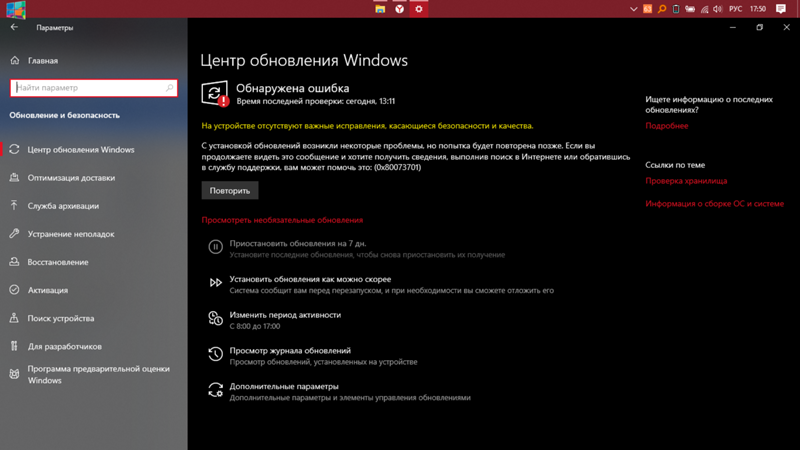Open File Explorer from the taskbar

380,9
